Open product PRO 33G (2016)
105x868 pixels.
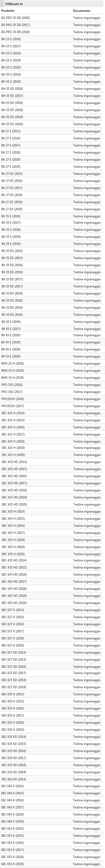click(x=12, y=385)
